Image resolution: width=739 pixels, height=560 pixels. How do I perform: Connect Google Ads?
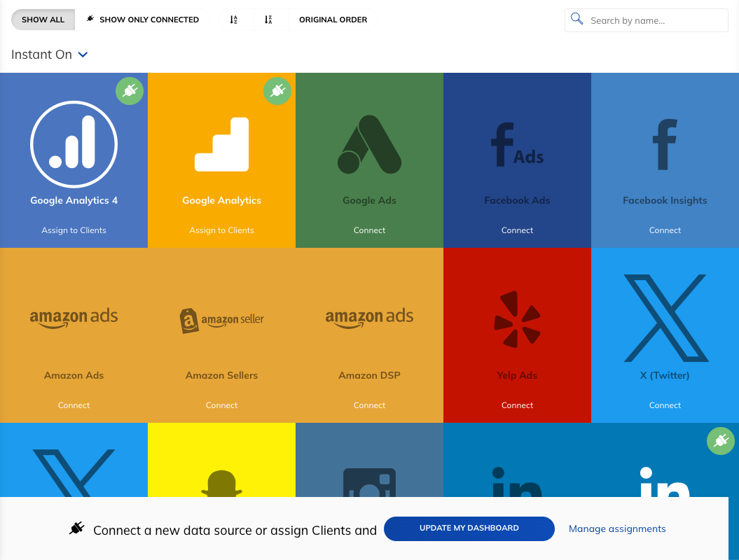370,230
